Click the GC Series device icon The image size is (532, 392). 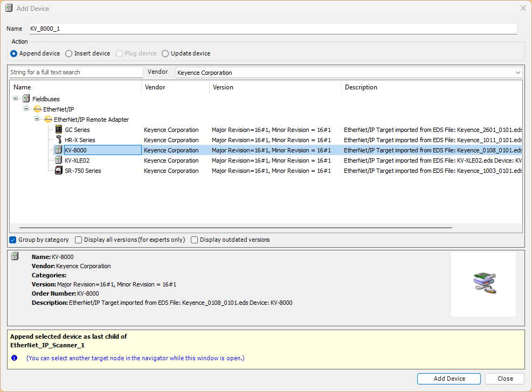59,129
